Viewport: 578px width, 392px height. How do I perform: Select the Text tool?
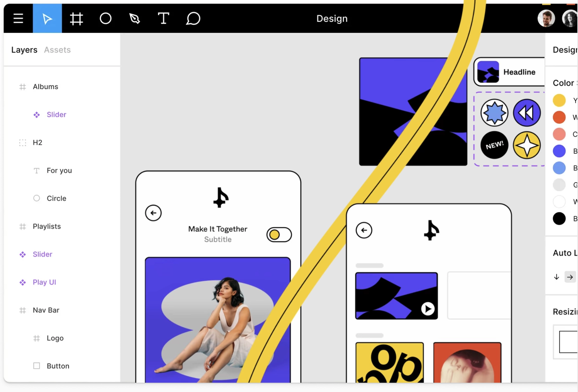(163, 18)
